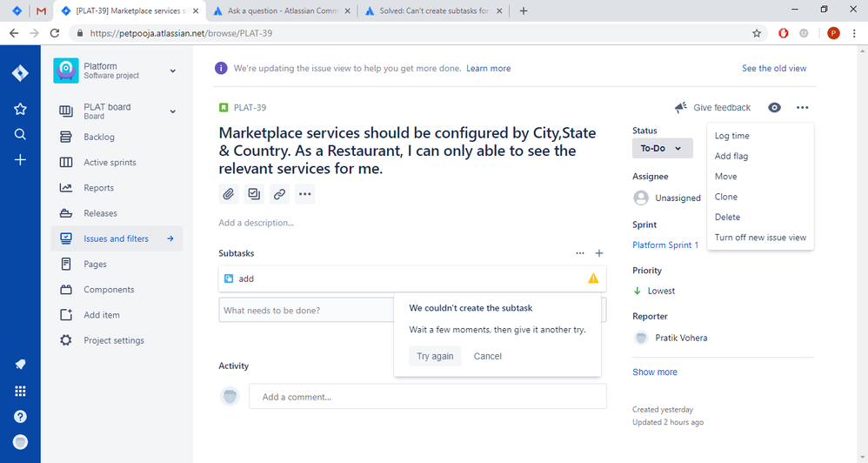Image resolution: width=868 pixels, height=463 pixels.
Task: Open Backlog in the project sidebar
Action: pos(117,137)
